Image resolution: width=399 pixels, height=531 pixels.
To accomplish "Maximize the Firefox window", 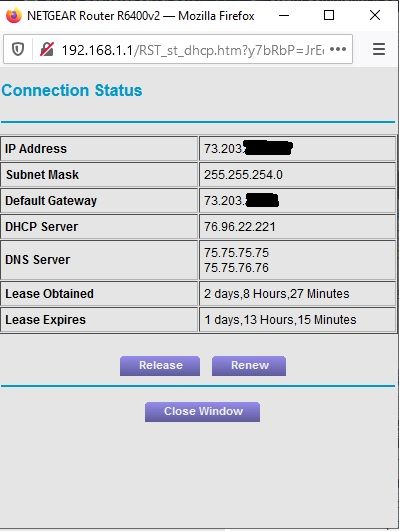I will point(329,15).
